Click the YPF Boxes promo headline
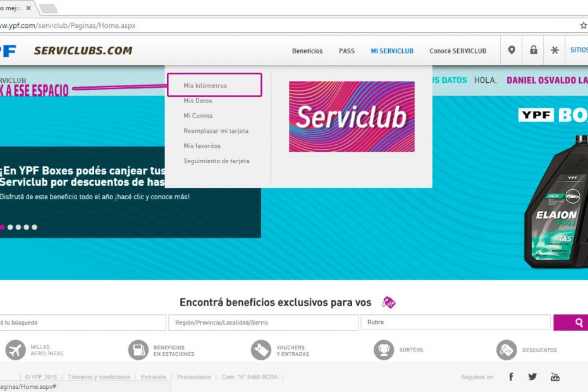This screenshot has width=588, height=392. pos(82,176)
